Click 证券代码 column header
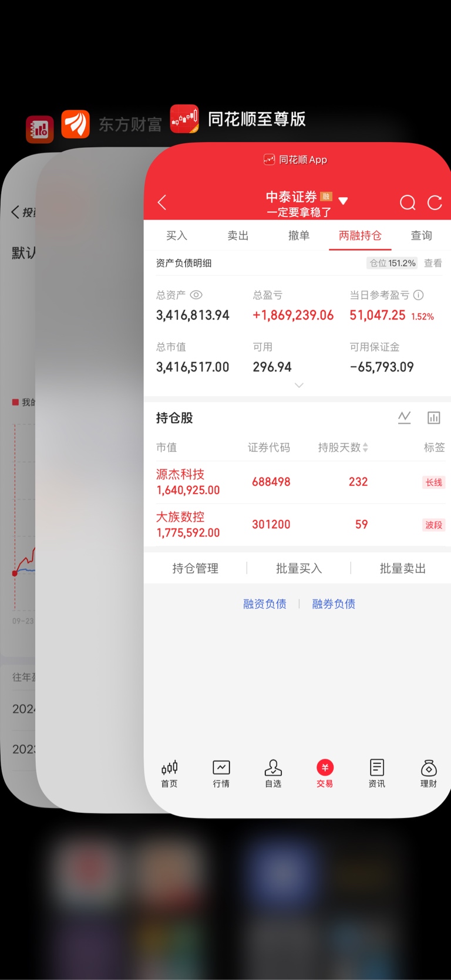Viewport: 451px width, 980px height. (x=269, y=447)
